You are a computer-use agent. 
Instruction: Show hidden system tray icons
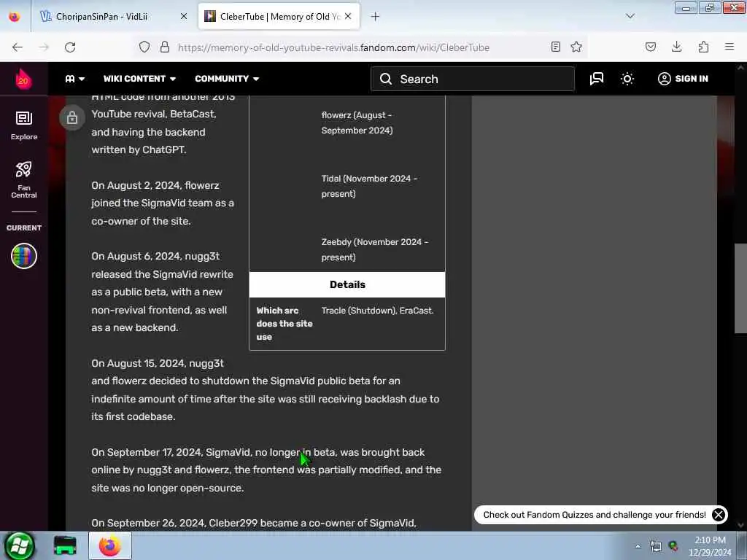638,546
